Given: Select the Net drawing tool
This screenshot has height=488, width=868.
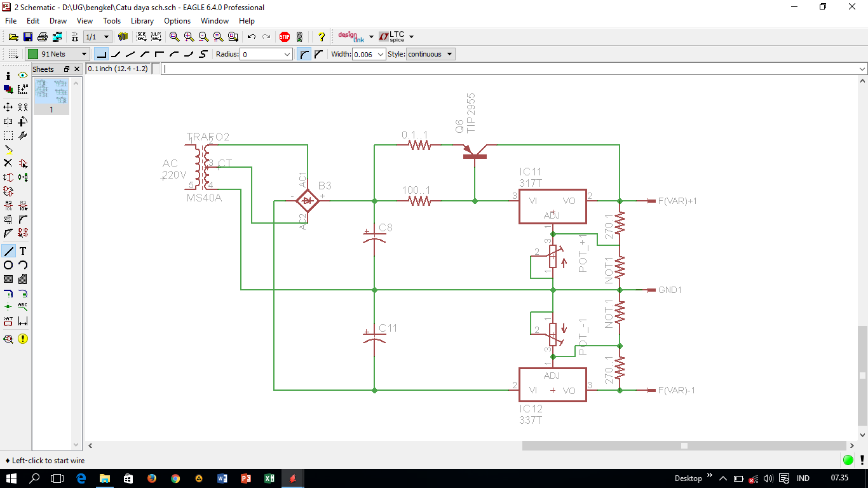Looking at the screenshot, I should coord(23,293).
